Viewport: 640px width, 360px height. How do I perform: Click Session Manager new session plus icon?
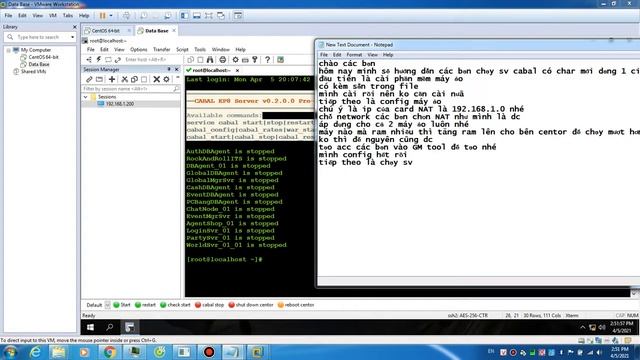pyautogui.click(x=112, y=79)
